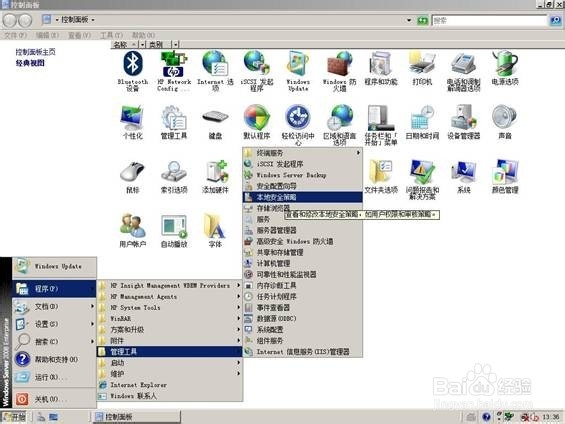Open the HP Network Config icon
The height and width of the screenshot is (424, 565).
coord(174,71)
